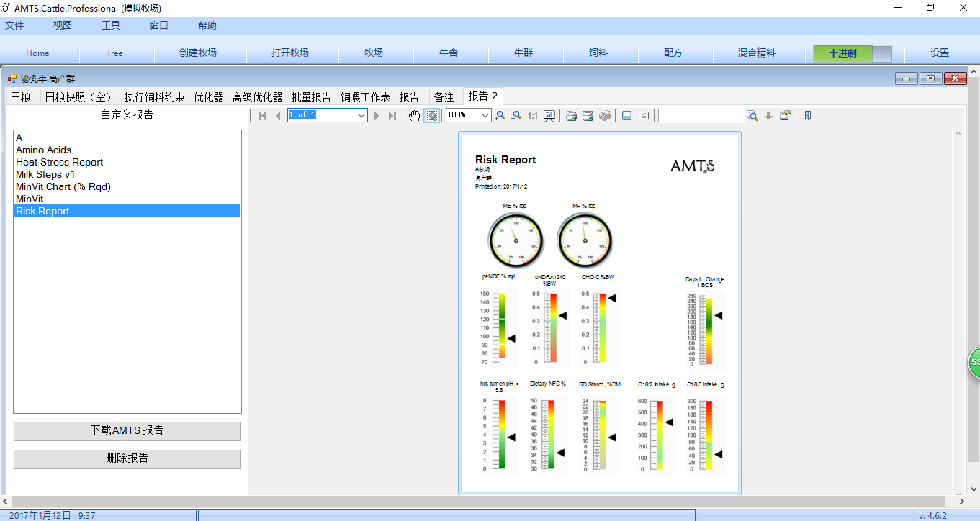Switch to the 日粮 tab
The height and width of the screenshot is (521, 980).
coord(21,97)
